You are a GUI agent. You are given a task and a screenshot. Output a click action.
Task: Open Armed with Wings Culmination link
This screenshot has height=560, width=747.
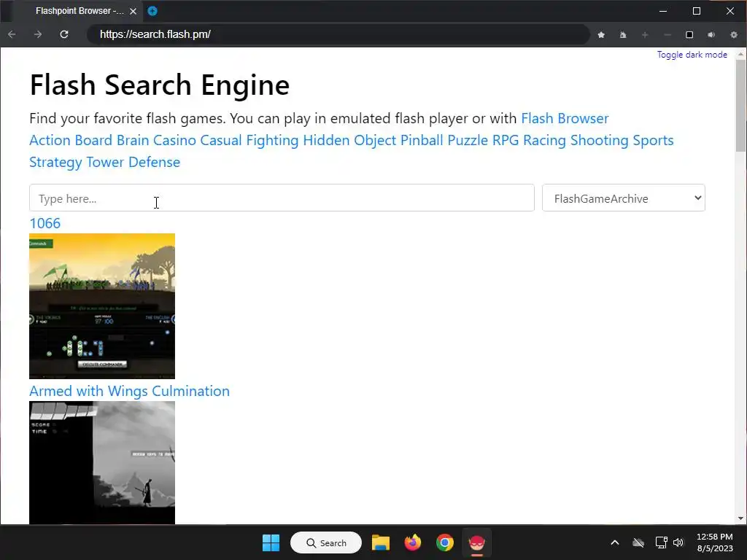pyautogui.click(x=129, y=391)
